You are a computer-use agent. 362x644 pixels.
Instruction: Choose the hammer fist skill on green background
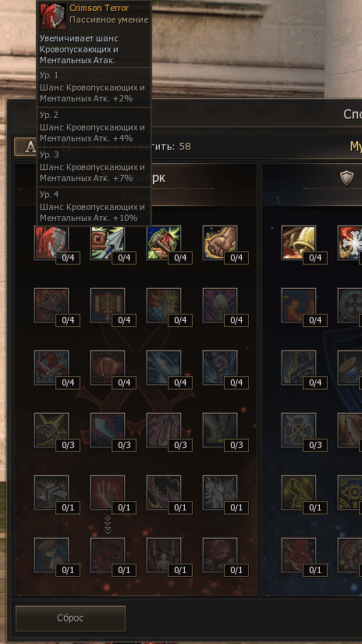pos(164,243)
